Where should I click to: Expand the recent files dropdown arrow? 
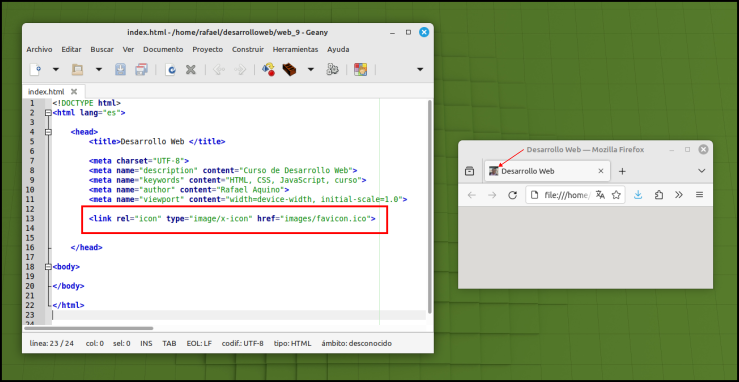click(x=99, y=70)
